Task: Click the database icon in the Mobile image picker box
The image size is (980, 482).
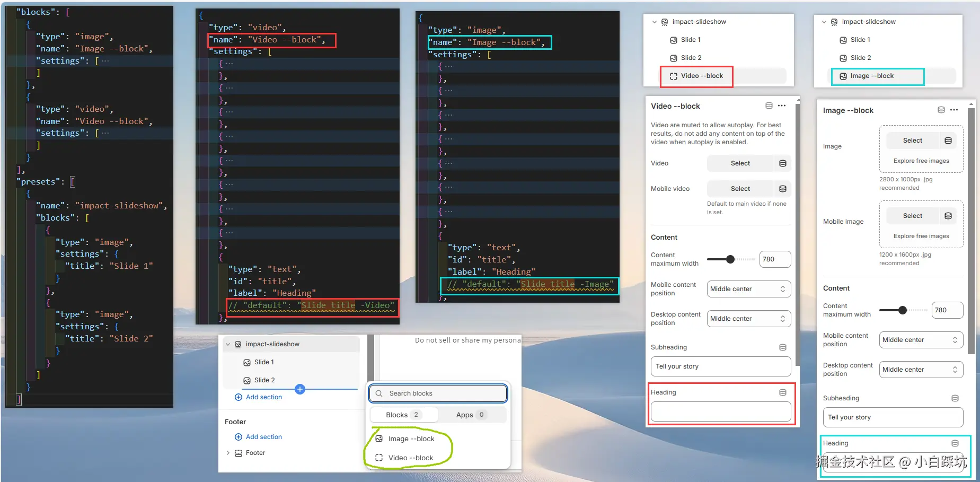Action: tap(948, 216)
